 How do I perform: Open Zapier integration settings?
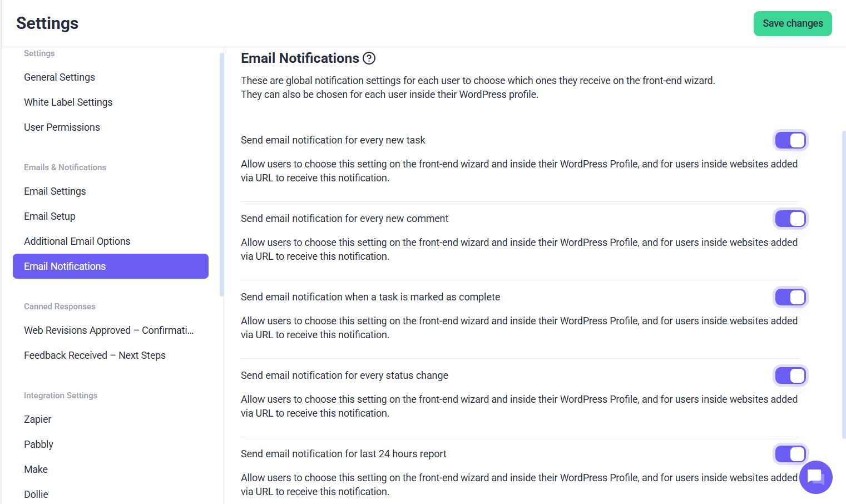38,419
